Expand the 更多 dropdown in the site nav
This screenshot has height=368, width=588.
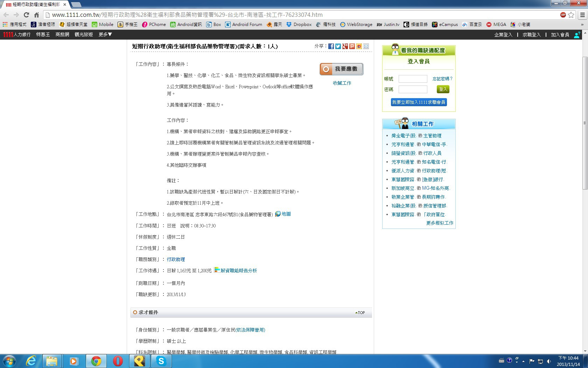coord(105,34)
